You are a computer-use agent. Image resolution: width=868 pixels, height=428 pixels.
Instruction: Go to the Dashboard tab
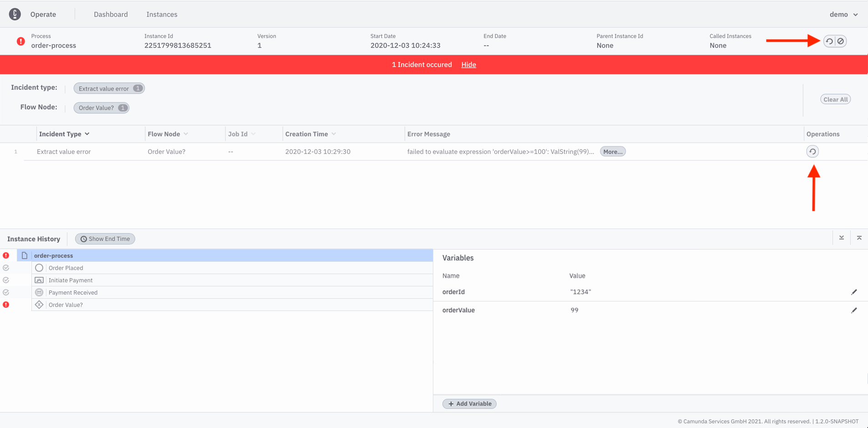[111, 15]
